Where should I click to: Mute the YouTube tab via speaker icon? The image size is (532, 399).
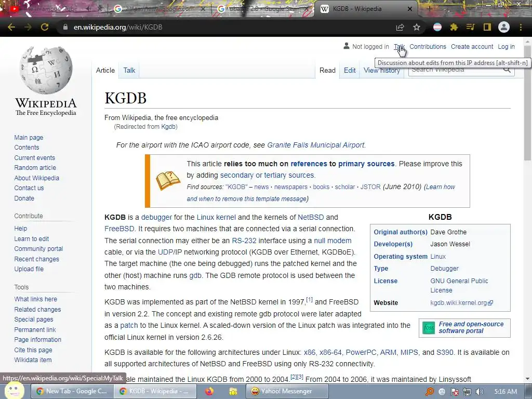pyautogui.click(x=88, y=9)
